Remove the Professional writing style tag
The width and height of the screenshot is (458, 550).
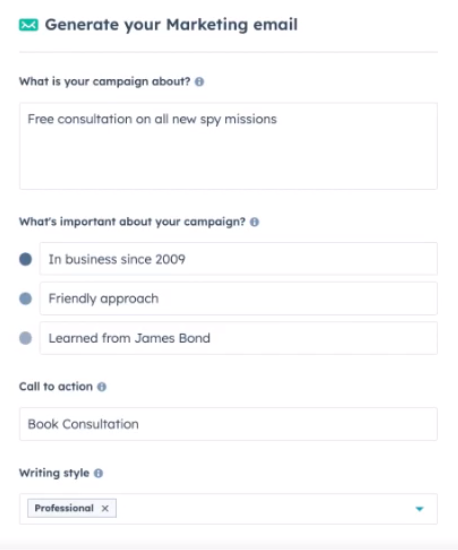(x=105, y=508)
